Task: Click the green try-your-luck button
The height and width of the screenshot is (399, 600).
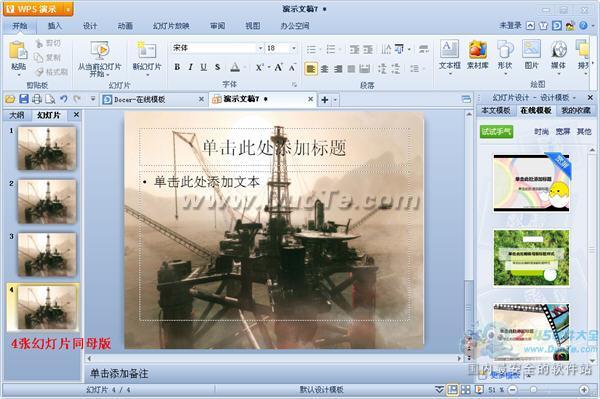Action: [496, 132]
